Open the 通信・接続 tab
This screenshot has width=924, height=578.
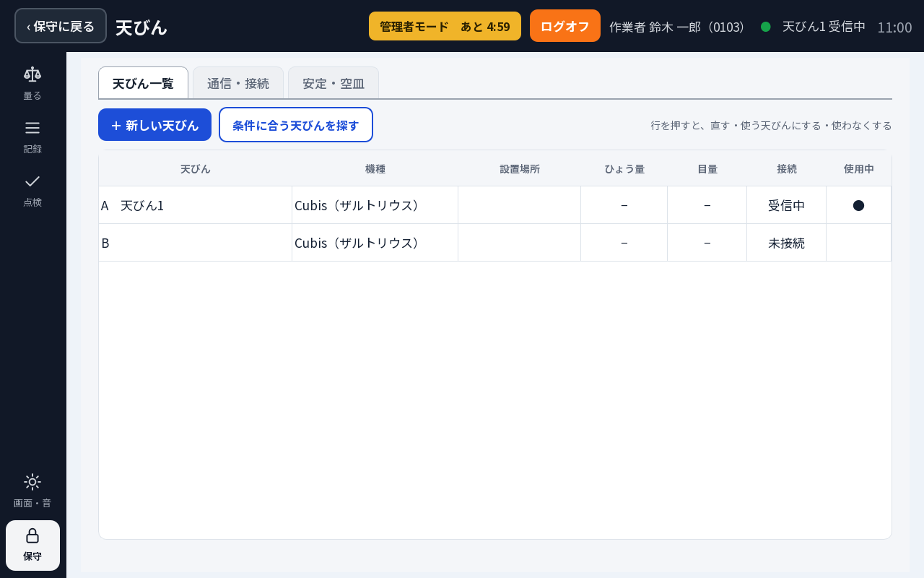pos(238,83)
